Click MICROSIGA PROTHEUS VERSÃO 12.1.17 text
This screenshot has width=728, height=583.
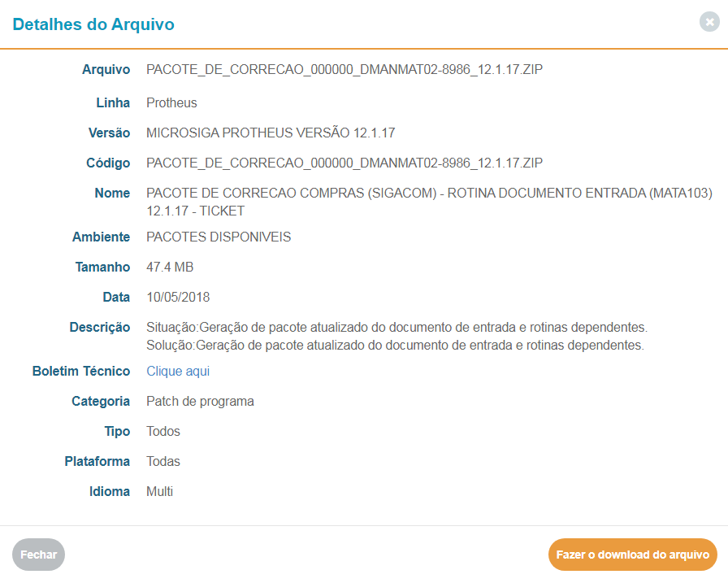pos(271,133)
